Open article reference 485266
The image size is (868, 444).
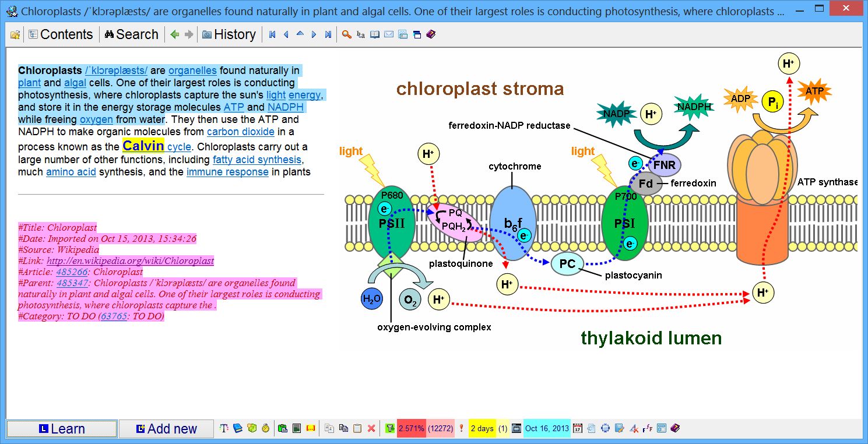(72, 272)
